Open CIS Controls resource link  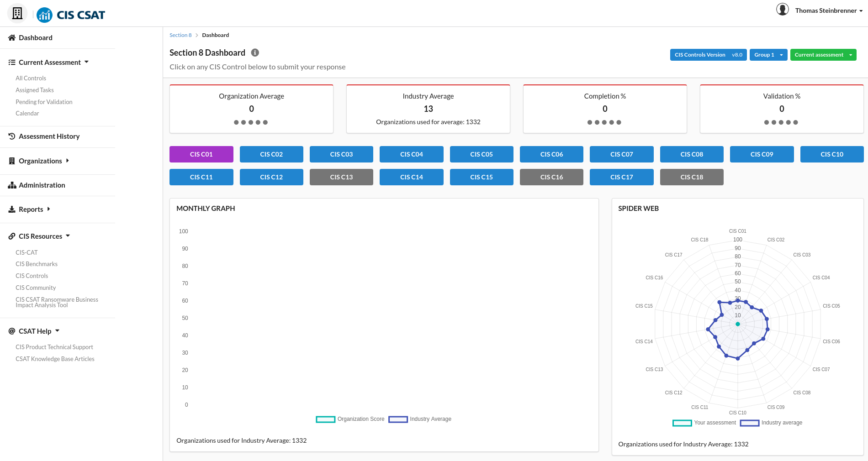click(x=32, y=276)
